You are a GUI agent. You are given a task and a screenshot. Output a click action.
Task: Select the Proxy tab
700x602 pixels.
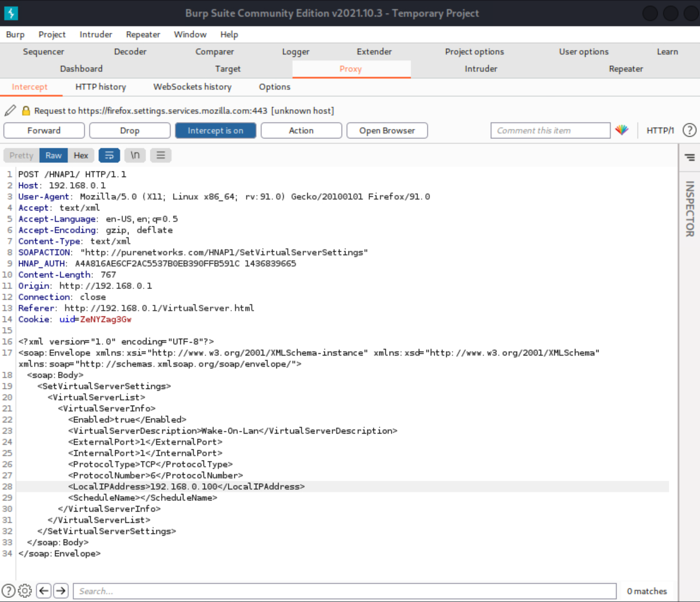click(351, 69)
